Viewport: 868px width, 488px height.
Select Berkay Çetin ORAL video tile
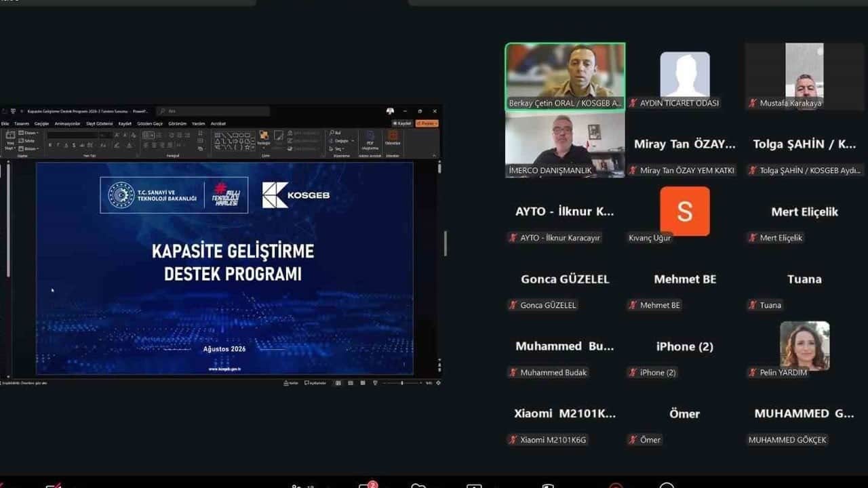coord(565,77)
